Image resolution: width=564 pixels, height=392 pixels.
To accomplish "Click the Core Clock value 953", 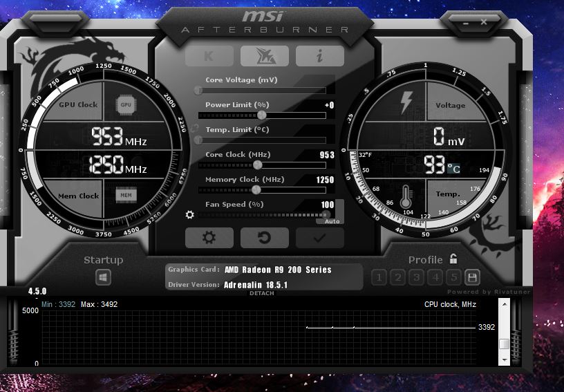I will (327, 155).
